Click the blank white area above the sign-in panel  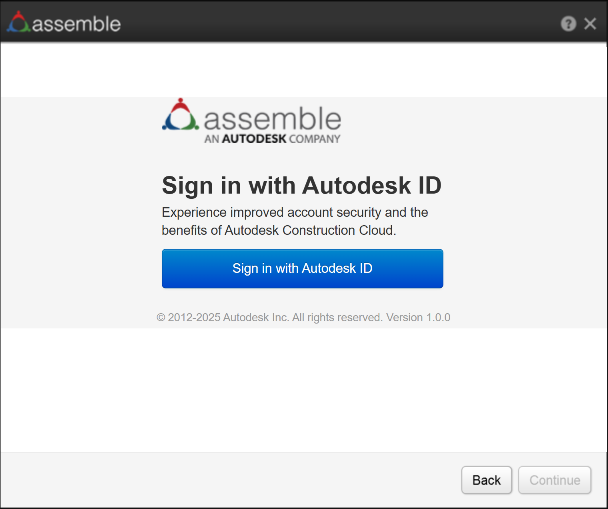point(304,70)
